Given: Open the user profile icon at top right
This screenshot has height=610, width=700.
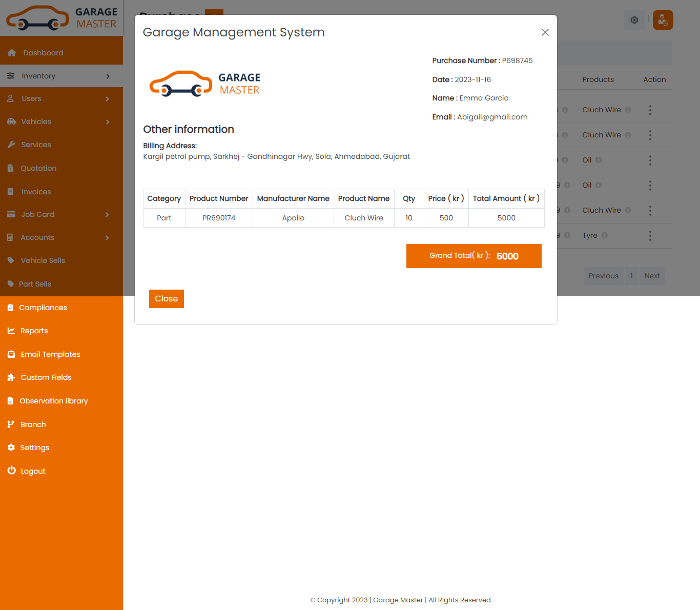Looking at the screenshot, I should pyautogui.click(x=663, y=20).
